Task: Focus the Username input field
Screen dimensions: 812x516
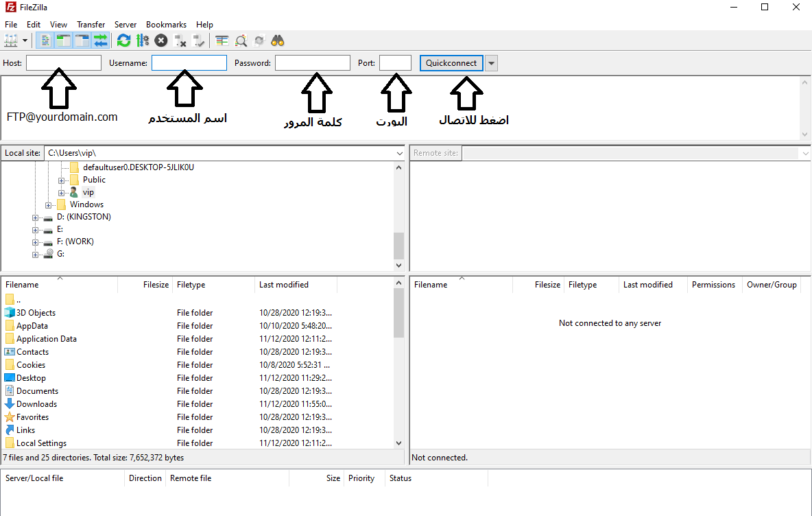Action: (189, 62)
